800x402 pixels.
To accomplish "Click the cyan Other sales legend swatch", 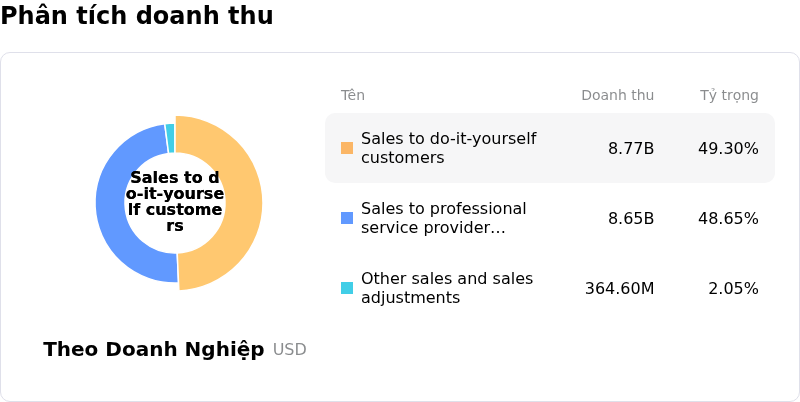I will [347, 288].
